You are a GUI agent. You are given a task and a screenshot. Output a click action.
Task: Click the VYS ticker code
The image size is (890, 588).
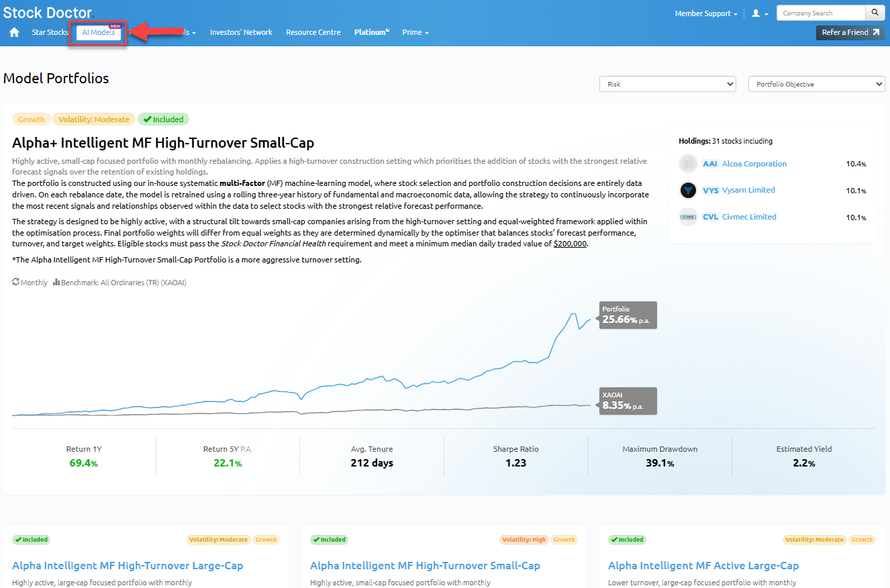(710, 190)
